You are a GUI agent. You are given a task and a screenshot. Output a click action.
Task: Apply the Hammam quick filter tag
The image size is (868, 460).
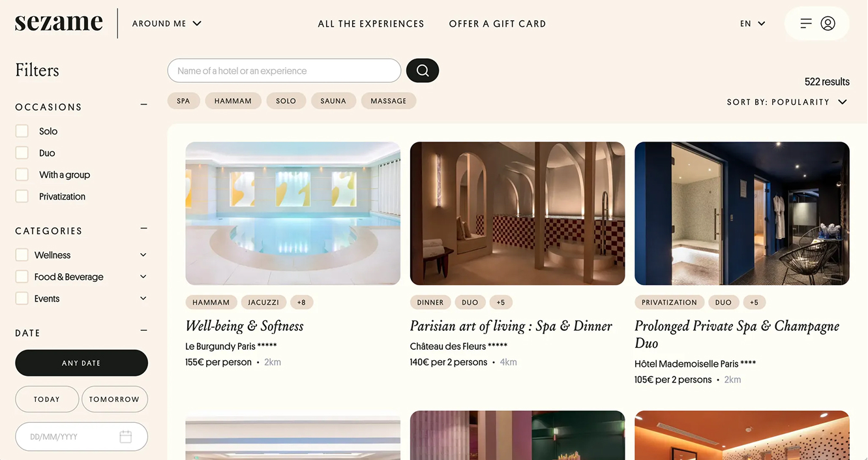tap(233, 100)
